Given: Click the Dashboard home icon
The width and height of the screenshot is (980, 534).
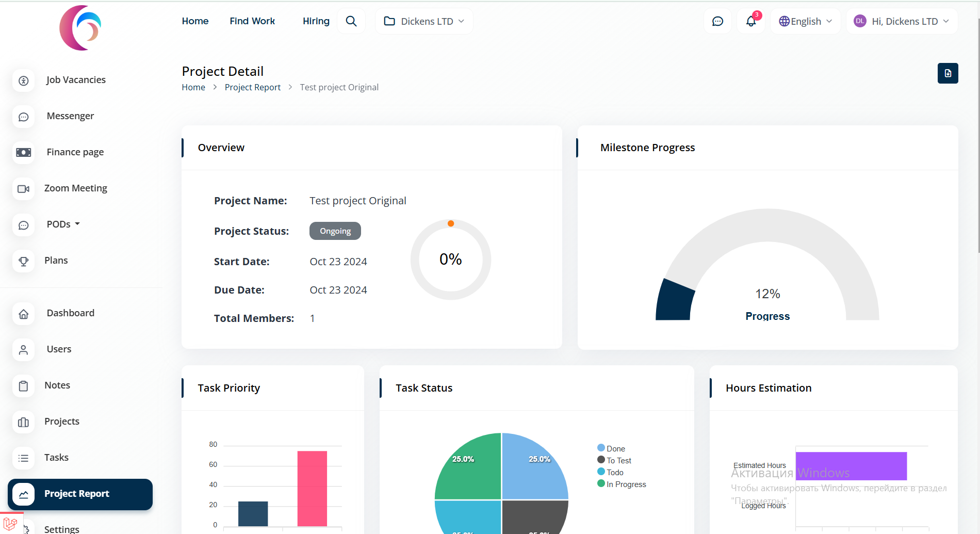Looking at the screenshot, I should click(x=24, y=314).
